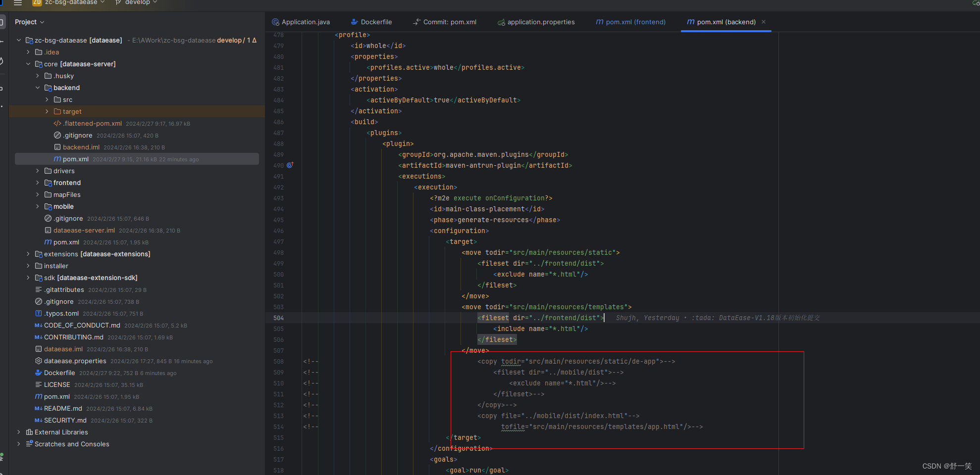Screen dimensions: 980x475
Task: Click the Dockerfile whale icon in the project tree
Action: coord(39,373)
